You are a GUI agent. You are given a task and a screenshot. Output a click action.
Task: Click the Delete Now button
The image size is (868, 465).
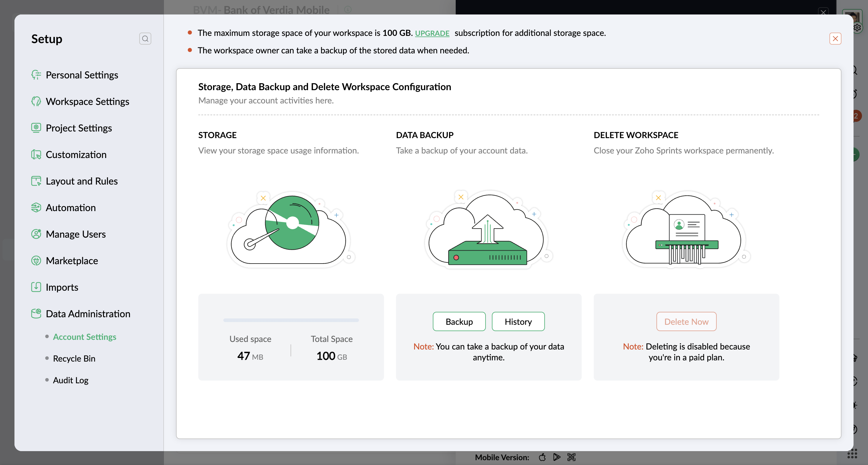pyautogui.click(x=686, y=321)
